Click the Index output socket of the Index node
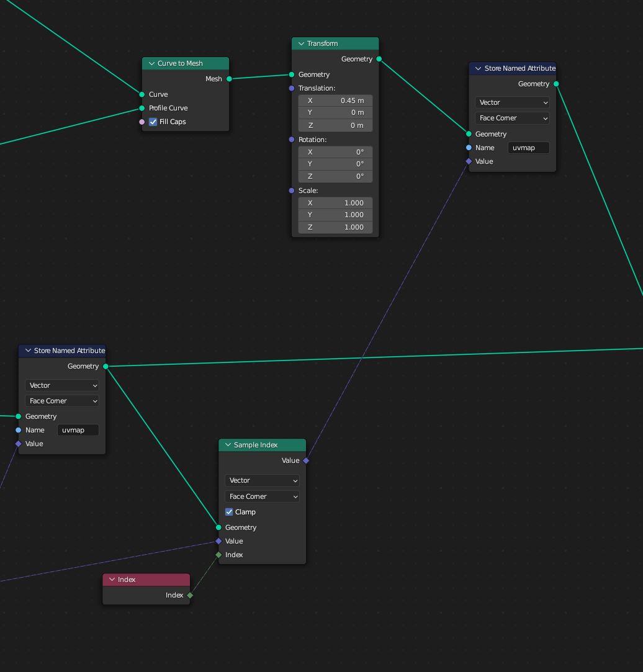This screenshot has height=672, width=643. pyautogui.click(x=190, y=595)
